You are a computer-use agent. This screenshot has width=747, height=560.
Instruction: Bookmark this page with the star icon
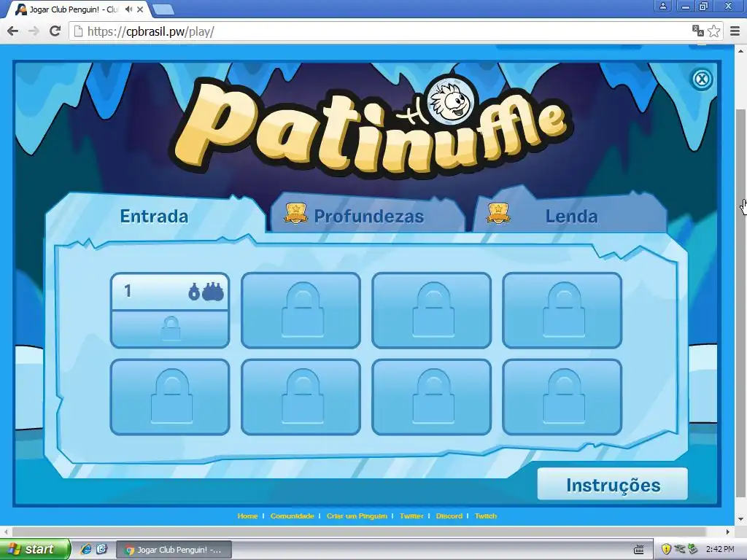tap(713, 31)
